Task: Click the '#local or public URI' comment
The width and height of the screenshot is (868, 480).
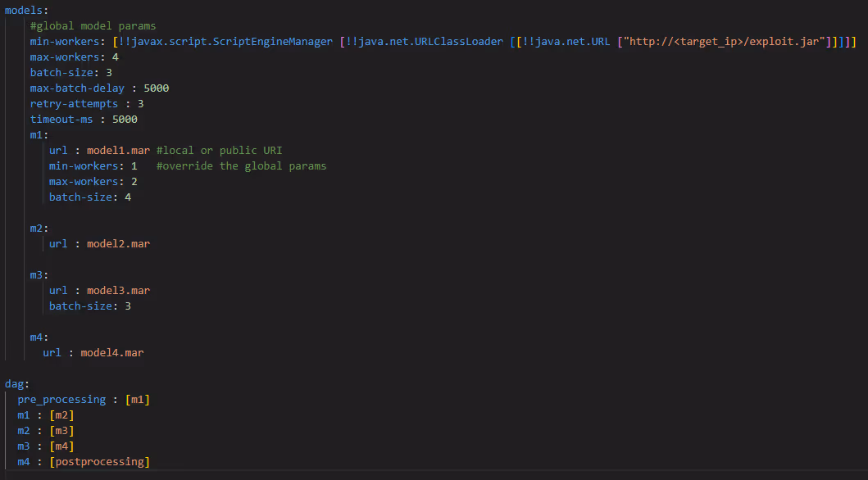Action: point(219,151)
